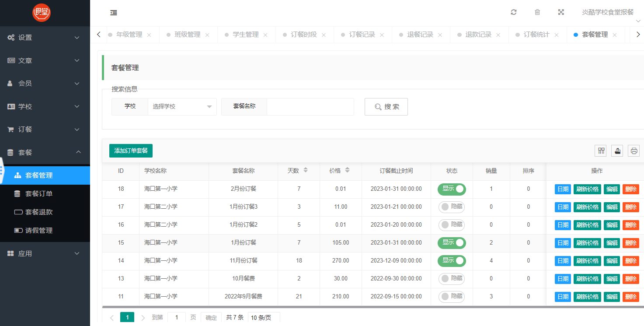
Task: Collapse the 套餐 sidebar menu
Action: (45, 152)
